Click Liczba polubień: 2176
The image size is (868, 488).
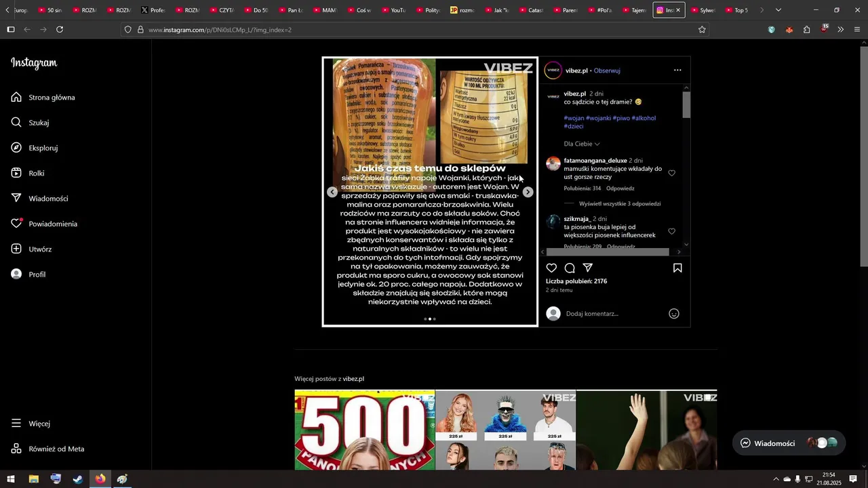576,281
